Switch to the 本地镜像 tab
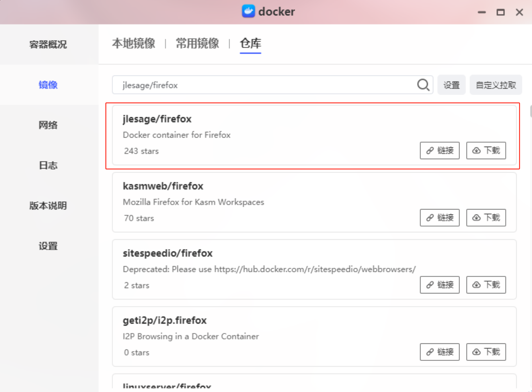This screenshot has height=392, width=532. point(134,44)
